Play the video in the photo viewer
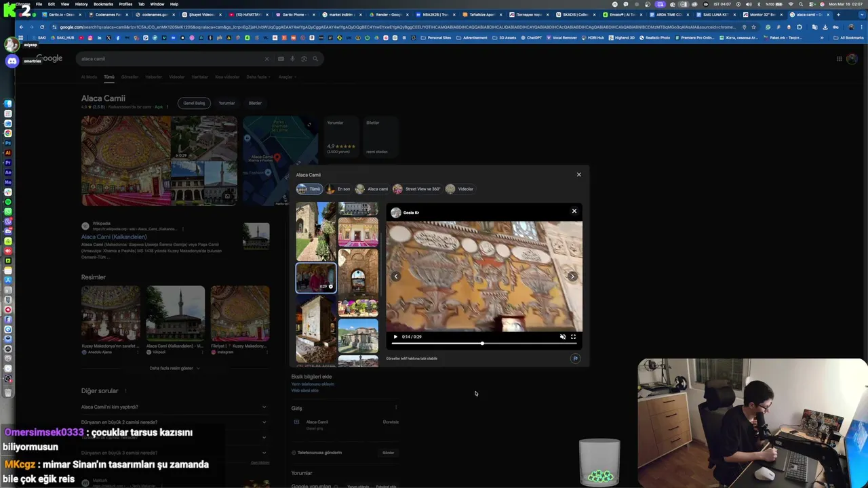 tap(395, 337)
